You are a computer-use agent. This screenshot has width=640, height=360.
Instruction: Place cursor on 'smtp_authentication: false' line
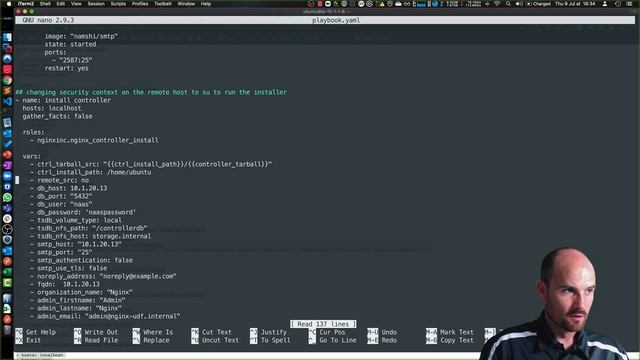point(81,260)
